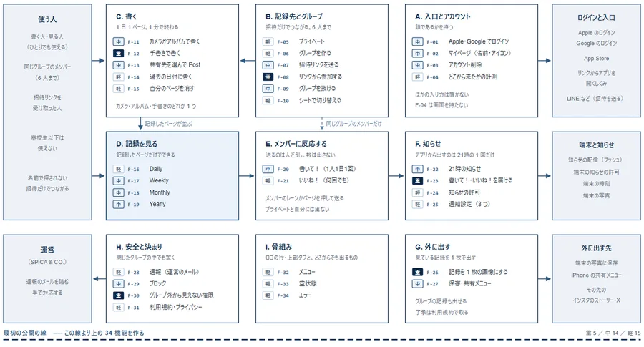Click the card title G. 外に出す

432,247
